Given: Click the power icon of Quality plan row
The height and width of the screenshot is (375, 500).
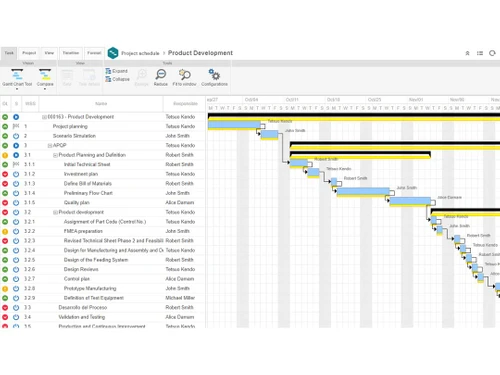Looking at the screenshot, I should point(16,203).
